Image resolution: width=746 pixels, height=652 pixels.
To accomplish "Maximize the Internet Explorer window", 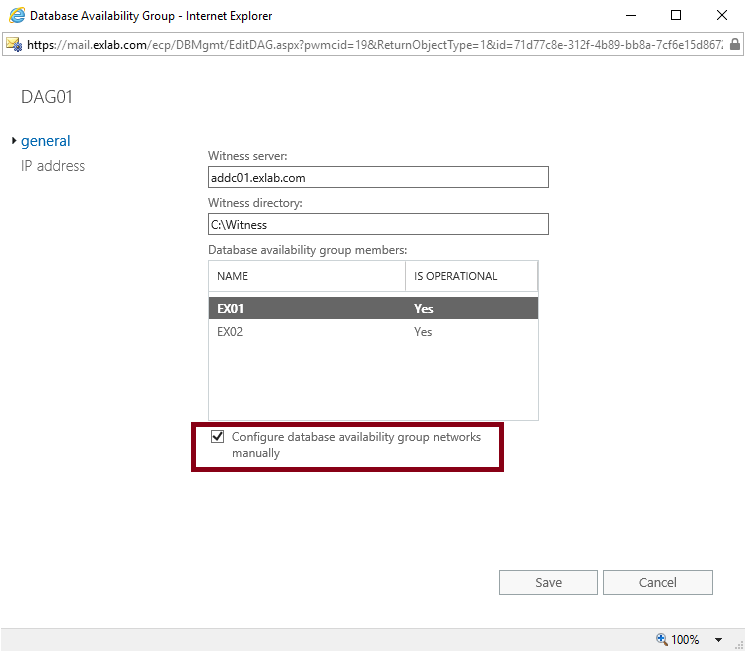I will click(676, 15).
